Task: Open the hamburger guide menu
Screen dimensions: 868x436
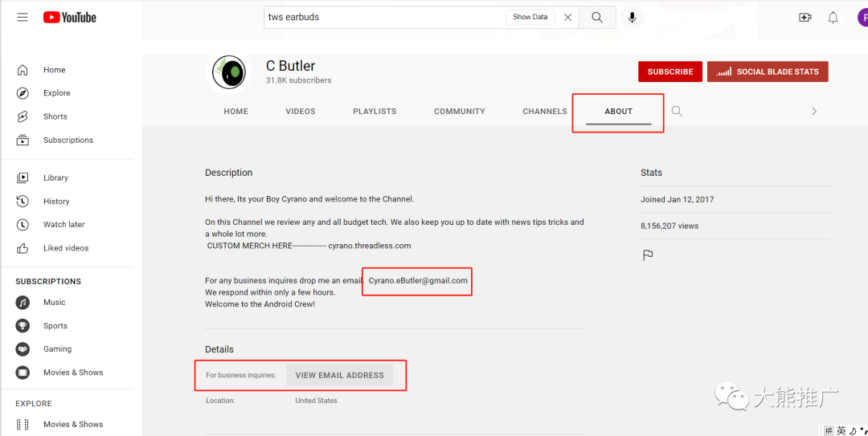Action: click(23, 17)
